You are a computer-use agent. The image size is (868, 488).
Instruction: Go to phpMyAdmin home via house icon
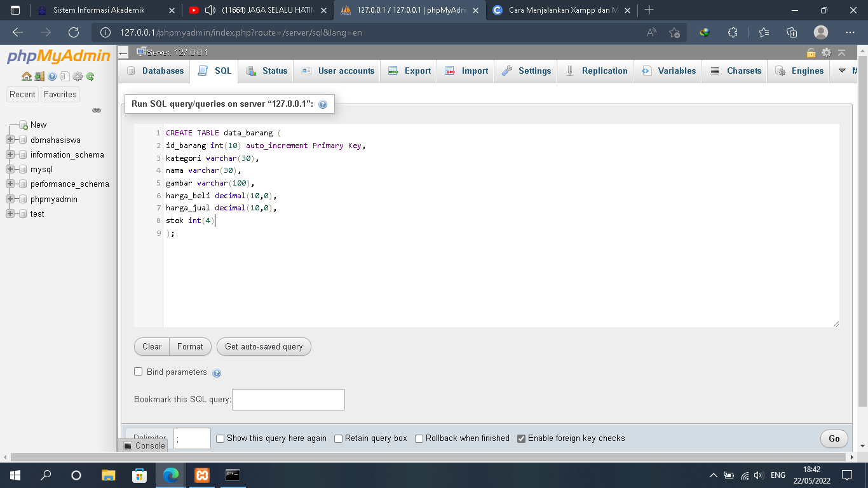[x=27, y=77]
